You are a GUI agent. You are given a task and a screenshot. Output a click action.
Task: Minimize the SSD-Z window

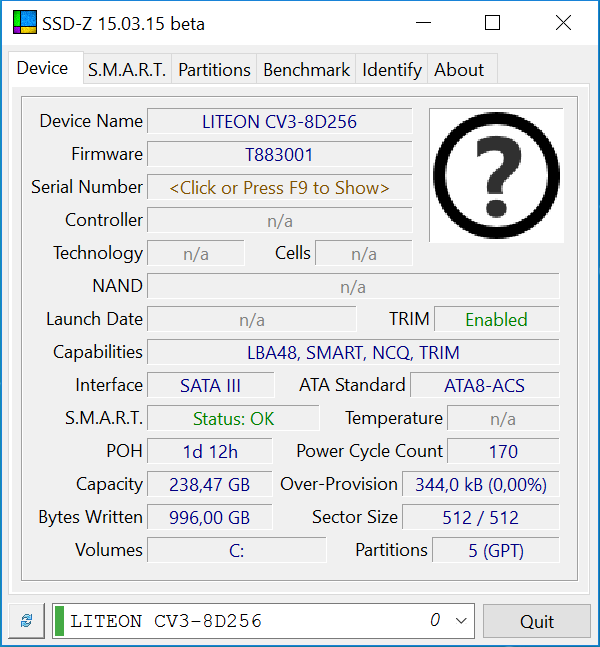click(423, 23)
